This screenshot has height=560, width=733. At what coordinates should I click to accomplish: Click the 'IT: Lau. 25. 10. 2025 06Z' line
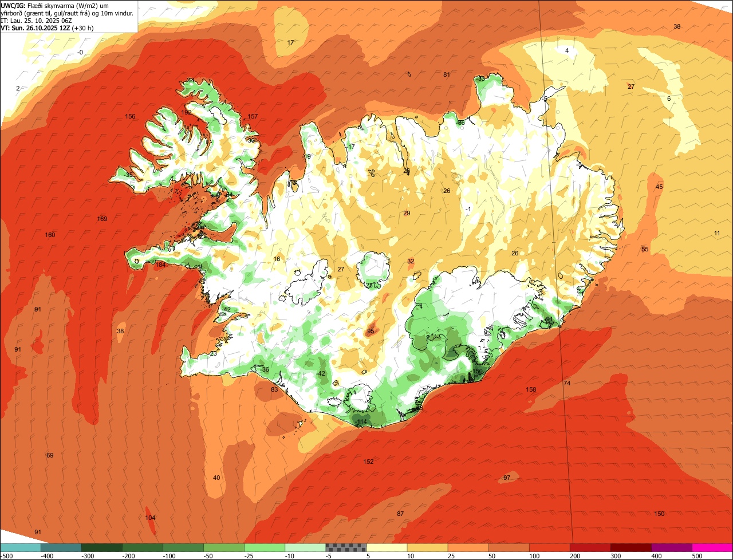[x=36, y=20]
